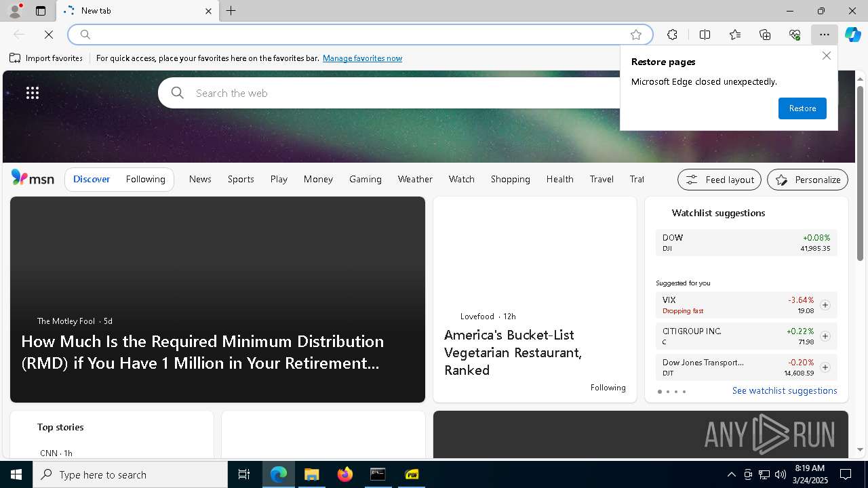
Task: Open the Travel category
Action: click(x=601, y=179)
